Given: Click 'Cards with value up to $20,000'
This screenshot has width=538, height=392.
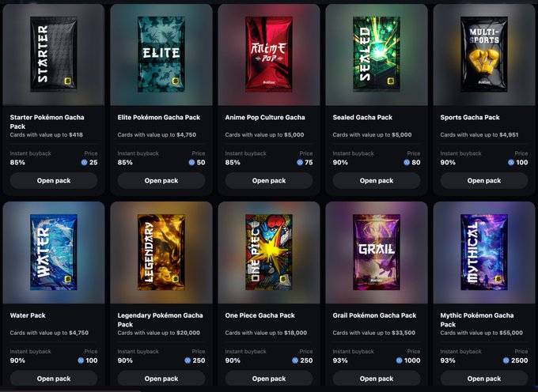Looking at the screenshot, I should coord(159,333).
